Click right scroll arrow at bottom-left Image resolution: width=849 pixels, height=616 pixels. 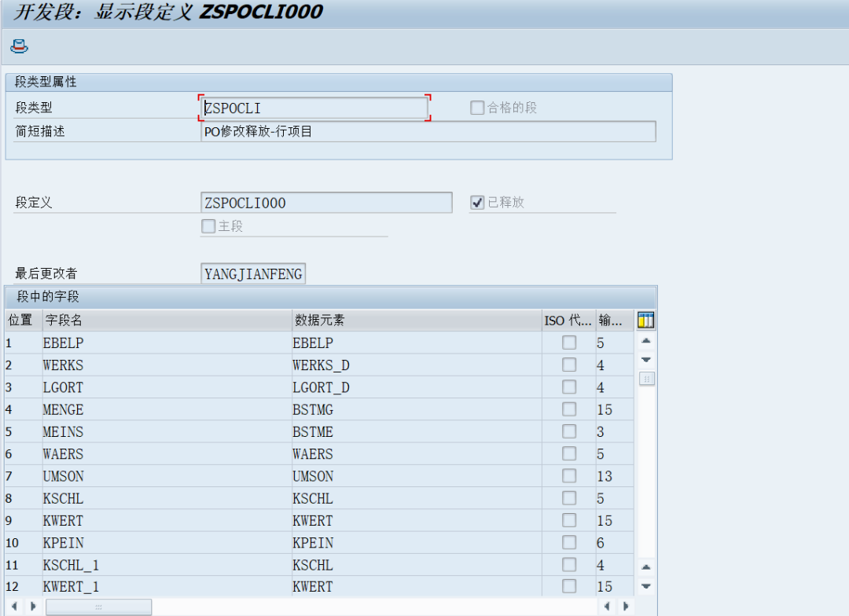pos(33,607)
